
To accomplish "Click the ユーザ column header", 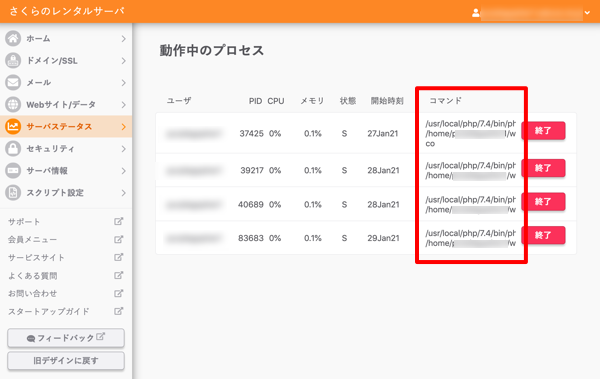I will pyautogui.click(x=179, y=101).
